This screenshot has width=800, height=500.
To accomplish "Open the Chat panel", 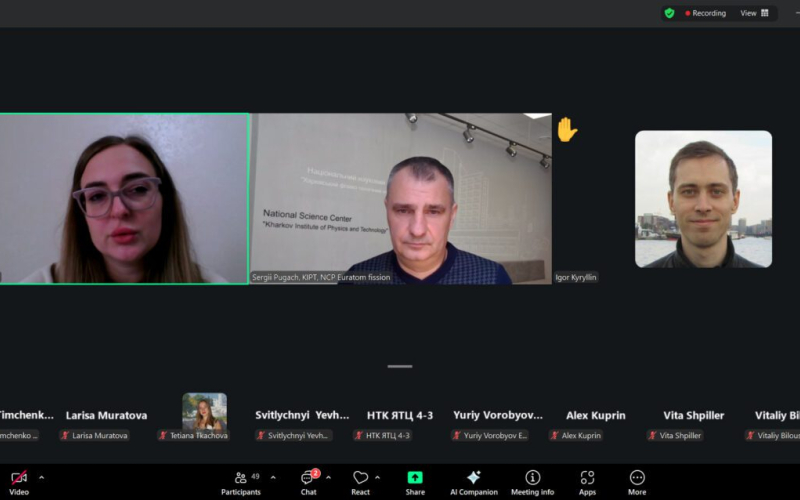I will coord(309,481).
